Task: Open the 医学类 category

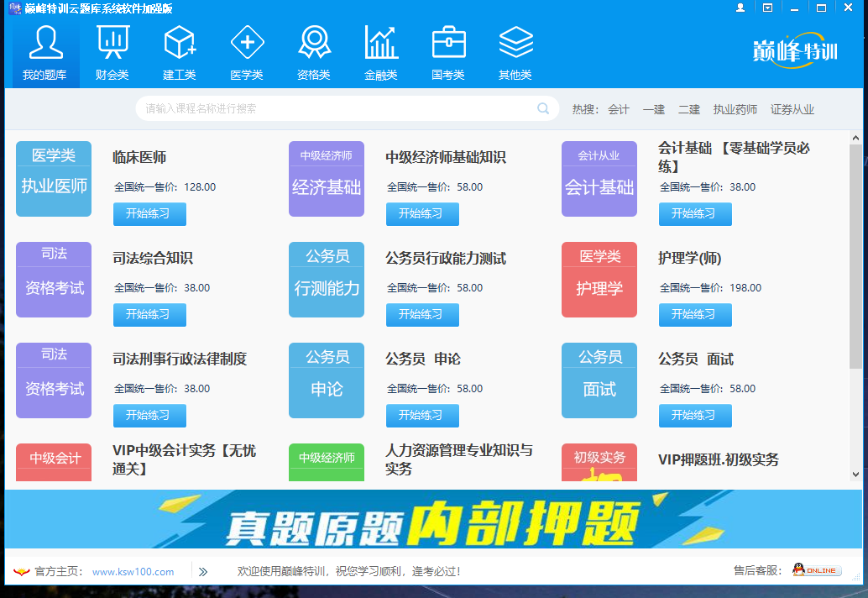Action: click(247, 53)
